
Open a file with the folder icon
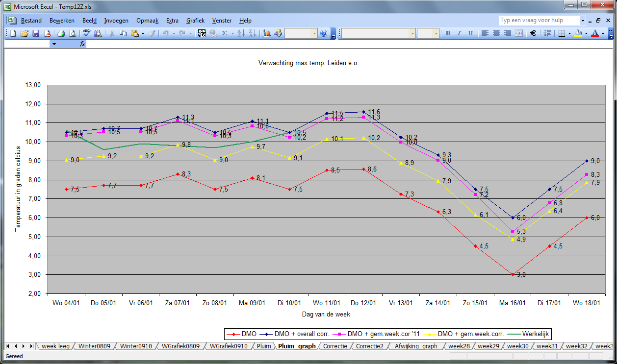coord(24,33)
